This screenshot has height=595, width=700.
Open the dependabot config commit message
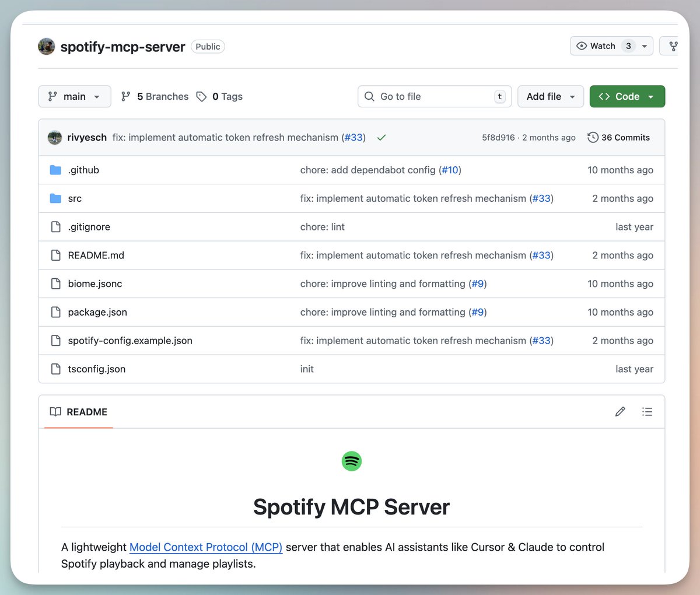(367, 170)
